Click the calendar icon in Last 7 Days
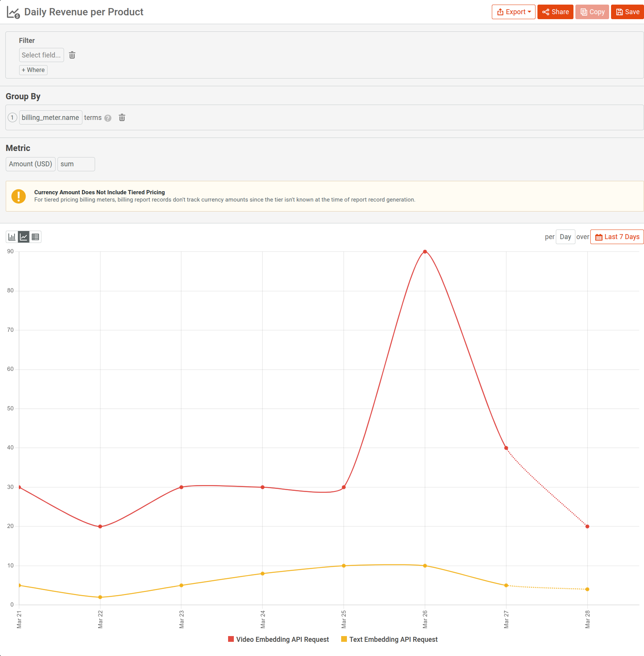Screen dimensions: 644x656 tap(599, 237)
